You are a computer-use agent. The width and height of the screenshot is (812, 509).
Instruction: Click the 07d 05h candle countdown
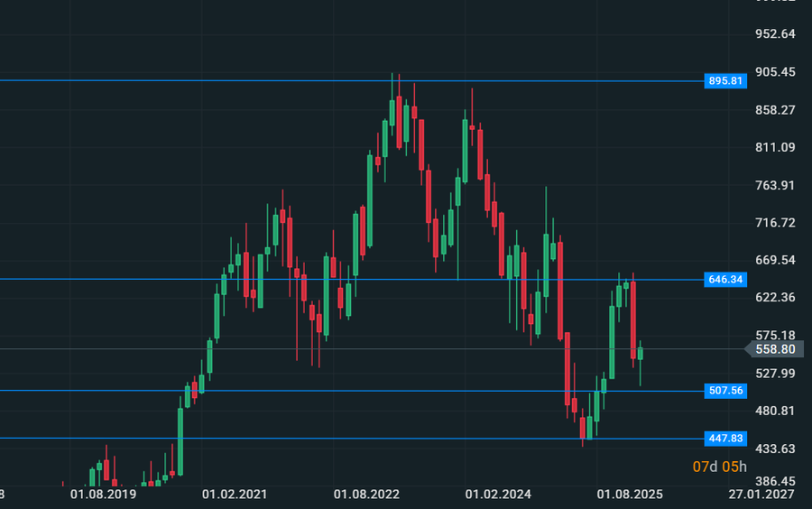(x=719, y=467)
